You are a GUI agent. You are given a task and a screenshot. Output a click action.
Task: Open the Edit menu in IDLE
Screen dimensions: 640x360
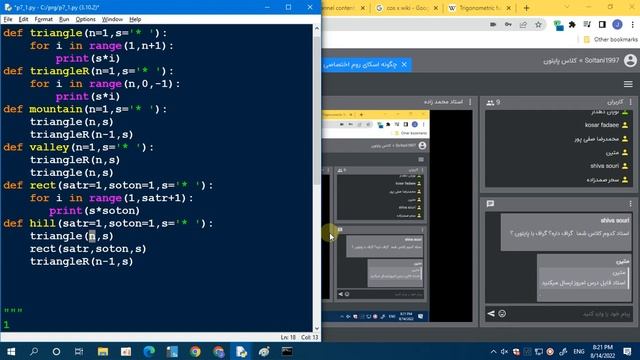(x=23, y=19)
